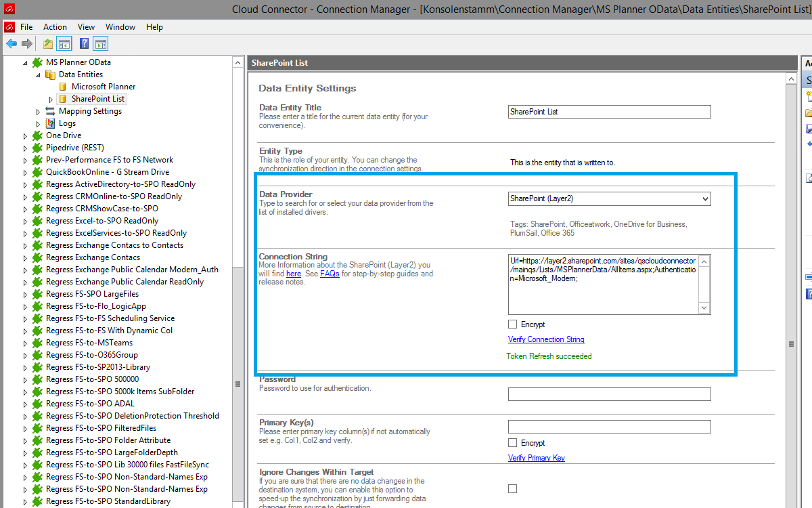Click the Verify Connection String link
This screenshot has width=812, height=508.
[546, 339]
